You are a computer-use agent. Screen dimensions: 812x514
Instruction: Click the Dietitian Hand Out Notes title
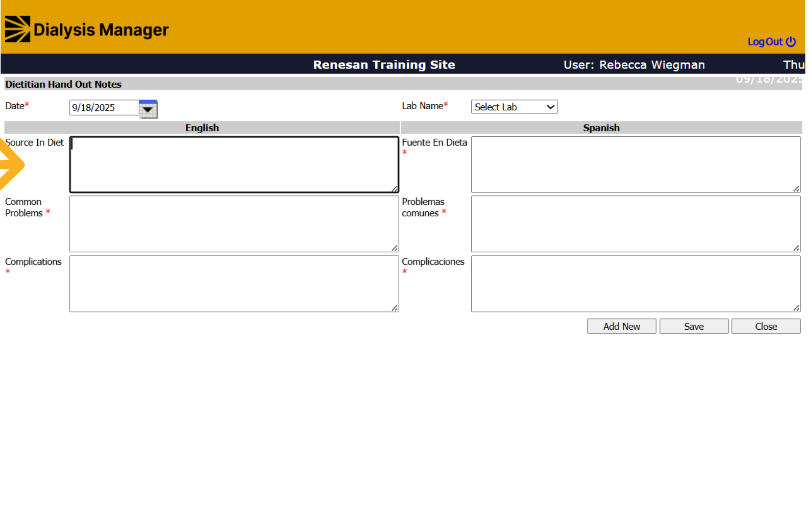(x=64, y=84)
